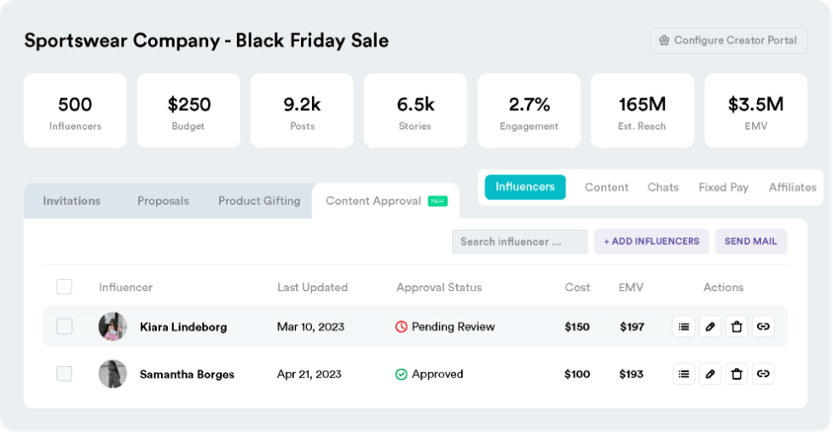This screenshot has height=432, width=833.
Task: Focus the Search influencer field
Action: tap(518, 242)
